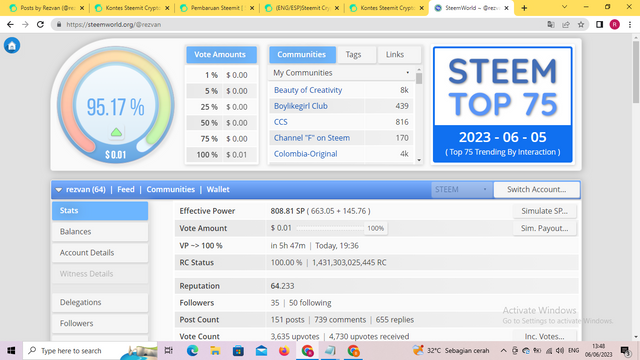
Task: Open Beauty of Creativity community
Action: [x=308, y=90]
